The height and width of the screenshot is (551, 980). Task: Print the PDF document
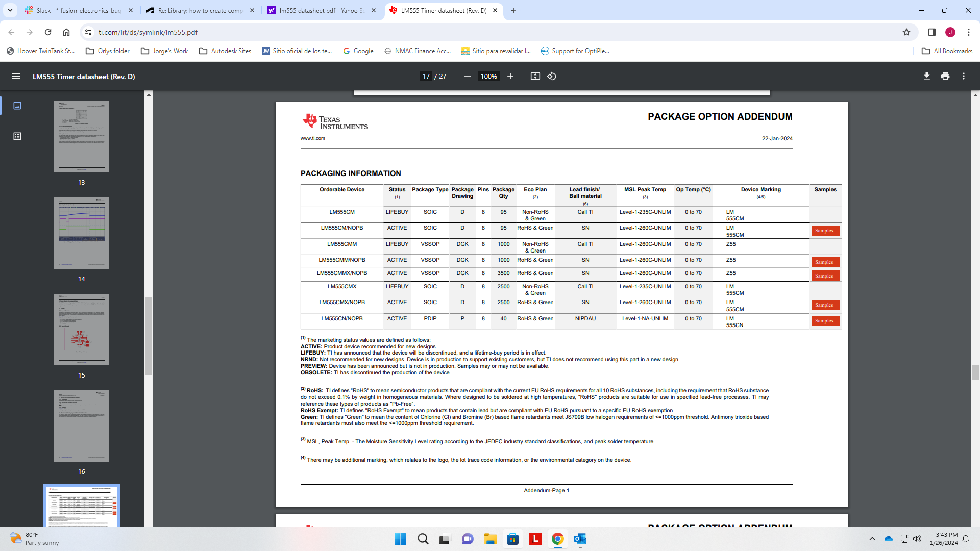coord(945,77)
